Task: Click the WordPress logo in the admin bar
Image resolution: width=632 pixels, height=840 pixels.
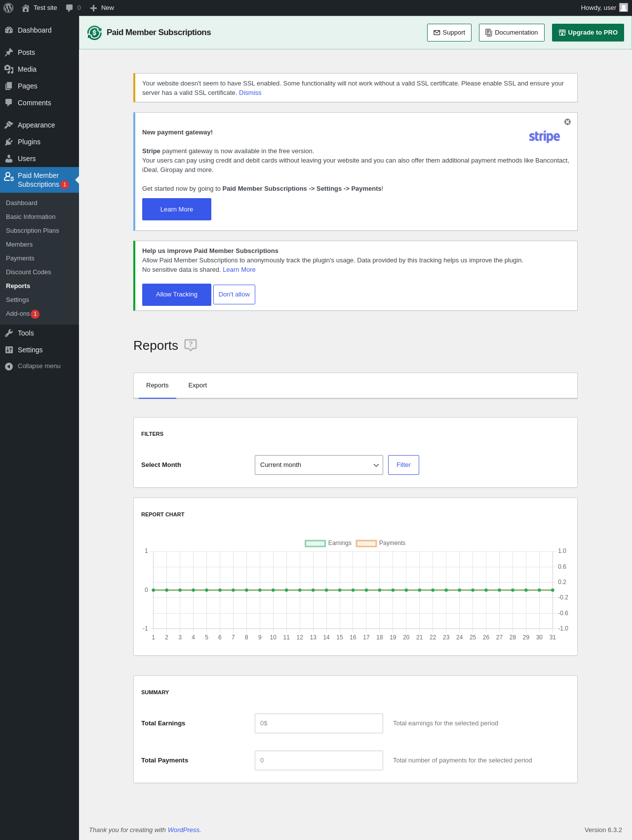Action: (x=8, y=8)
